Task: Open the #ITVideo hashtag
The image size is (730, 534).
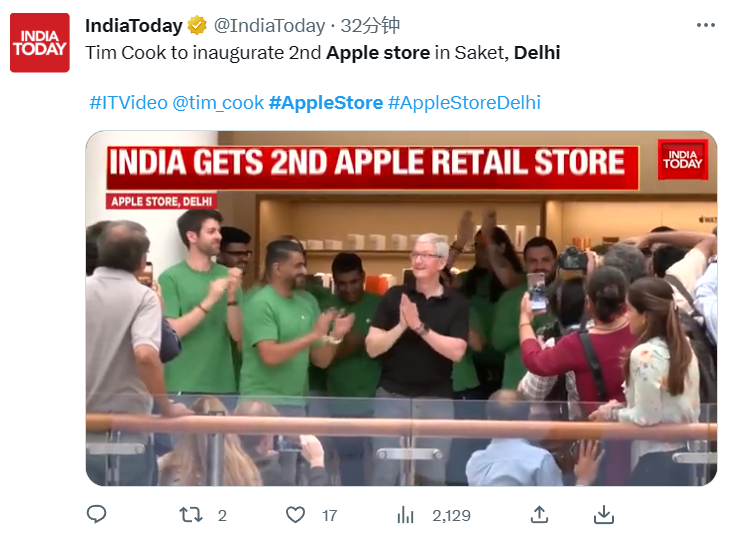Action: [x=128, y=102]
